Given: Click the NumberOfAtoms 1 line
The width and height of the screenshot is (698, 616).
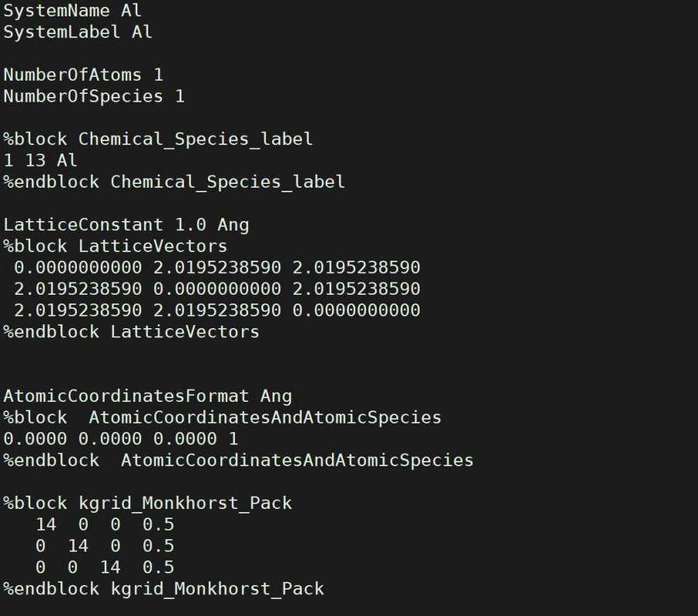Looking at the screenshot, I should coord(83,75).
